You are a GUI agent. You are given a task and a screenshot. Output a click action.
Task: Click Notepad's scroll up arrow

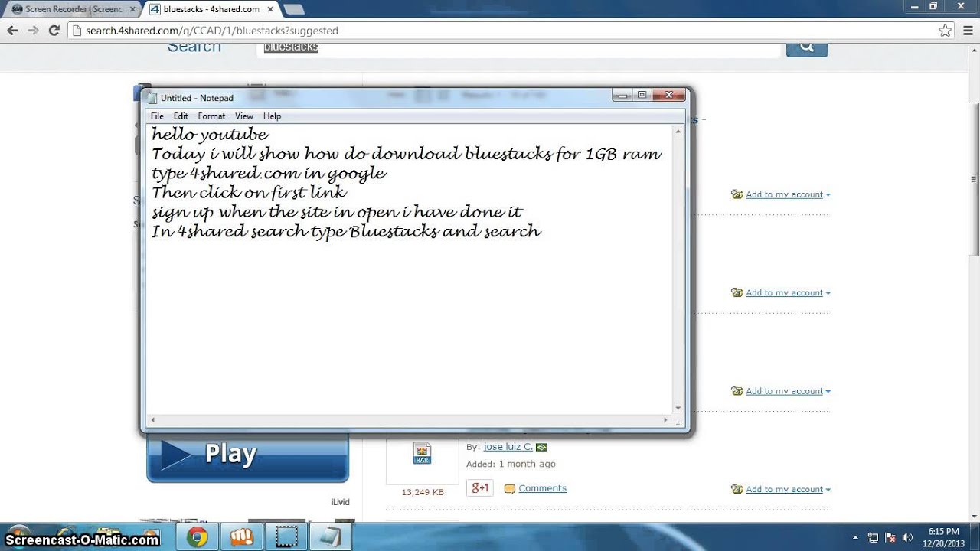(x=678, y=132)
